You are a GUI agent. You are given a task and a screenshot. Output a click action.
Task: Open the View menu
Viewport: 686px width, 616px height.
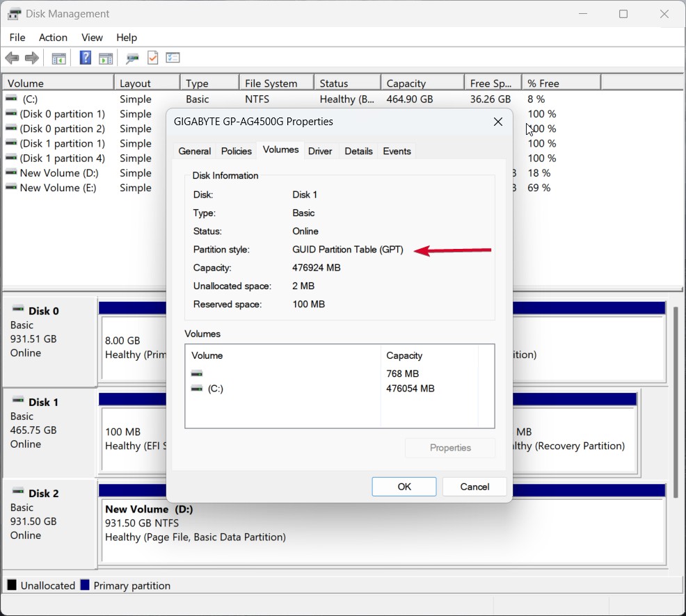tap(92, 38)
